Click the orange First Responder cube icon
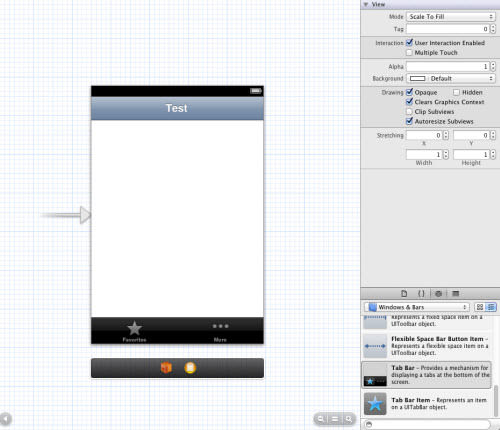The height and width of the screenshot is (430, 500). [166, 368]
